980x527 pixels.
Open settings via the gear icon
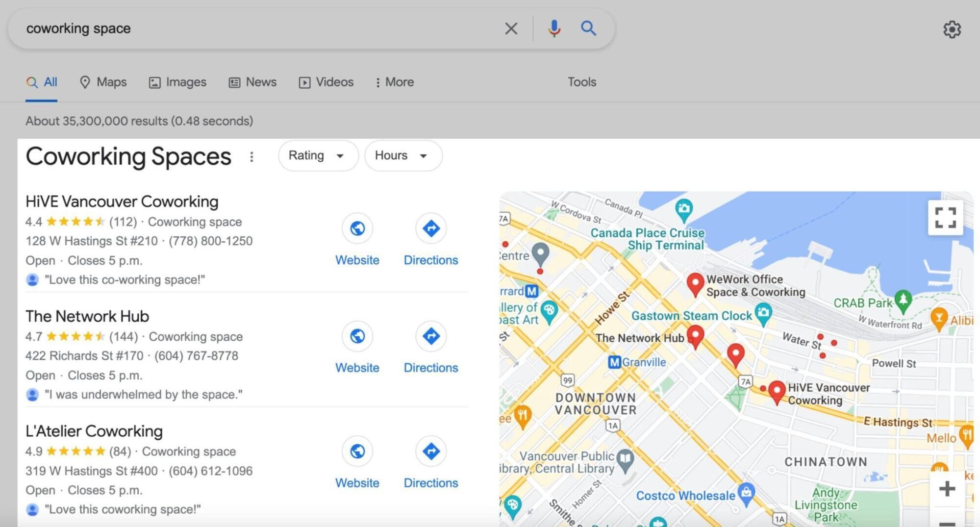(952, 29)
